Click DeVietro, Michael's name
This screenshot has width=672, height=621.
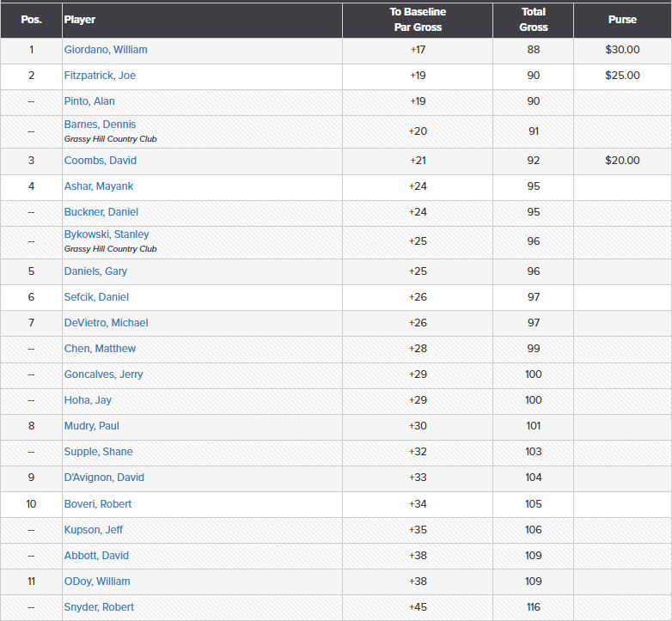tap(106, 323)
